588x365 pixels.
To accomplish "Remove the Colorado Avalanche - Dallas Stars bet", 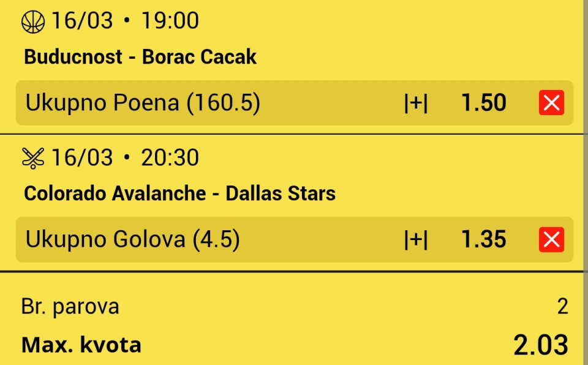I will pyautogui.click(x=551, y=239).
